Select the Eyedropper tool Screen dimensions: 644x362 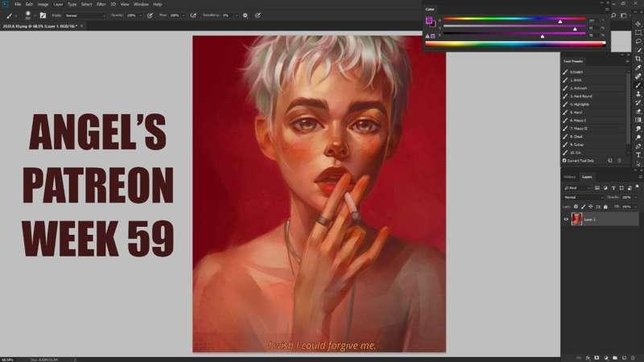pyautogui.click(x=638, y=68)
